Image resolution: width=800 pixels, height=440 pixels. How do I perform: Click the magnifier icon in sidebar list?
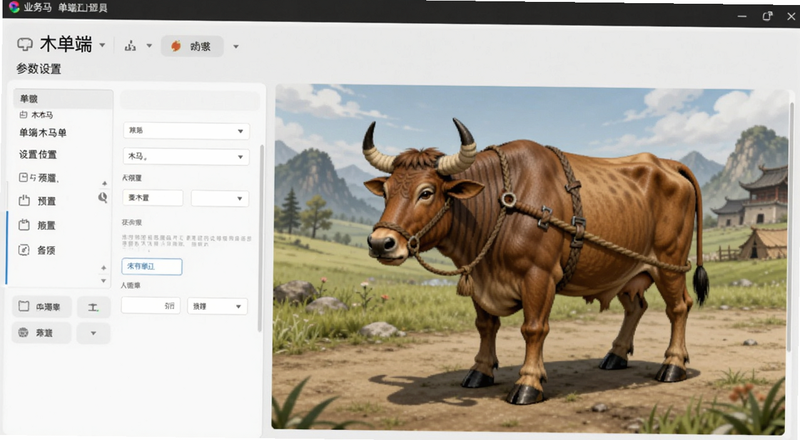[x=103, y=198]
